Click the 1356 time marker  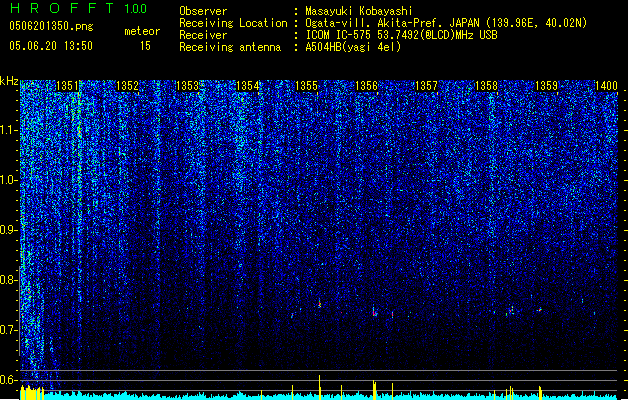point(367,86)
